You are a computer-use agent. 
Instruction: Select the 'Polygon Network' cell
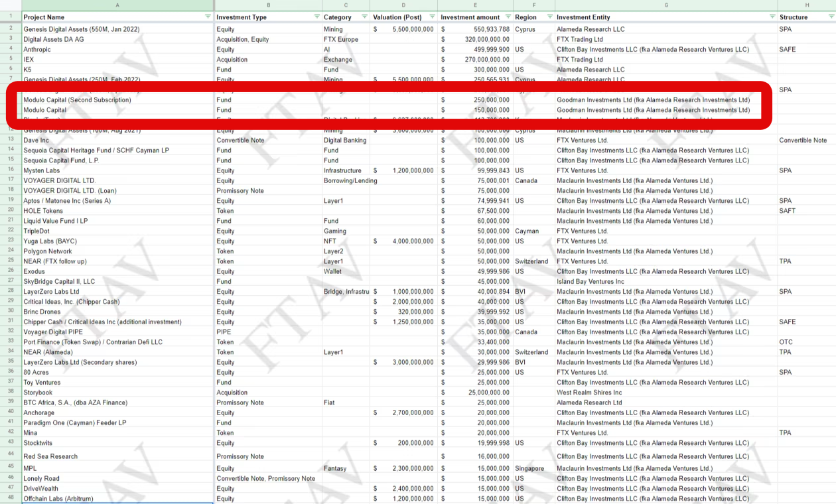point(117,251)
